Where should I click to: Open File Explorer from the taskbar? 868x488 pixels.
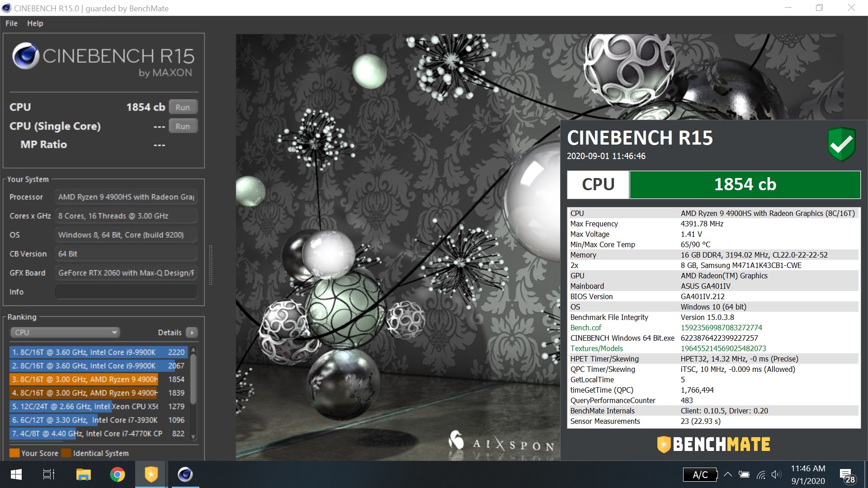pyautogui.click(x=83, y=474)
